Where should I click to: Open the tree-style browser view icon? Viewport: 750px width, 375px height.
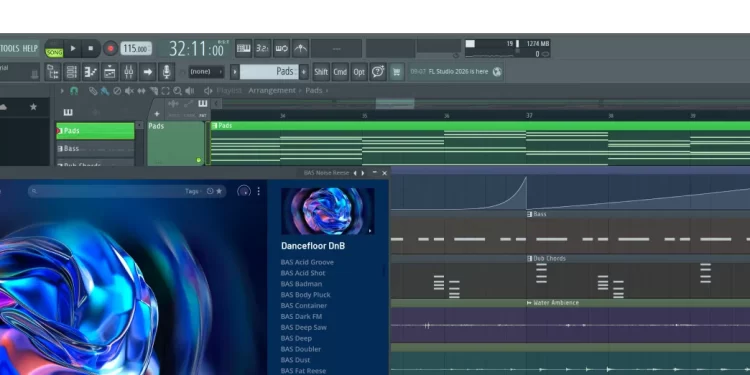[x=53, y=72]
